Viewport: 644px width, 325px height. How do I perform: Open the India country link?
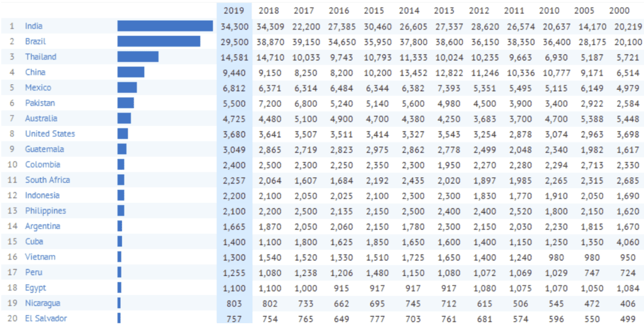34,26
